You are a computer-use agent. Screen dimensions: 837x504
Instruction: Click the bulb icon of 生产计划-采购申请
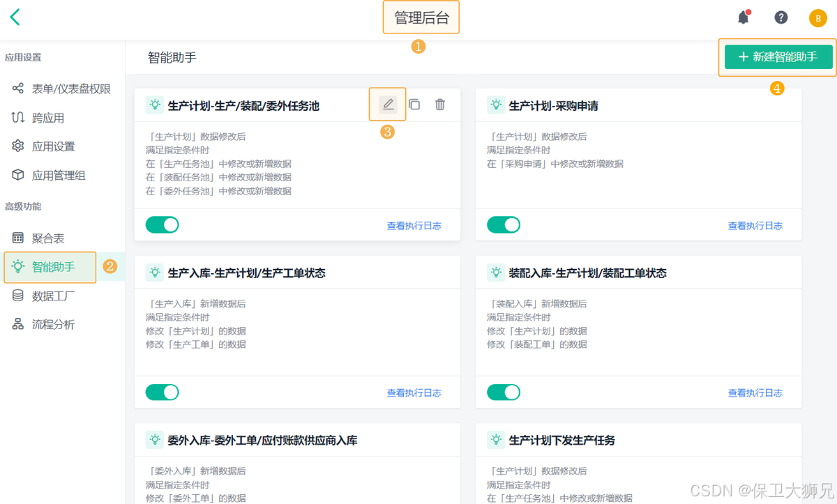pos(496,105)
